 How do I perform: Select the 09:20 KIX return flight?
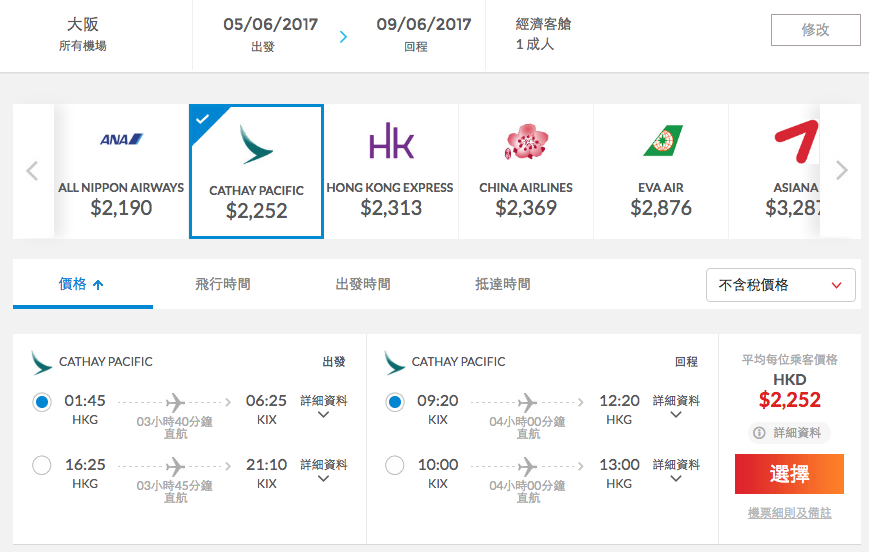pos(395,402)
